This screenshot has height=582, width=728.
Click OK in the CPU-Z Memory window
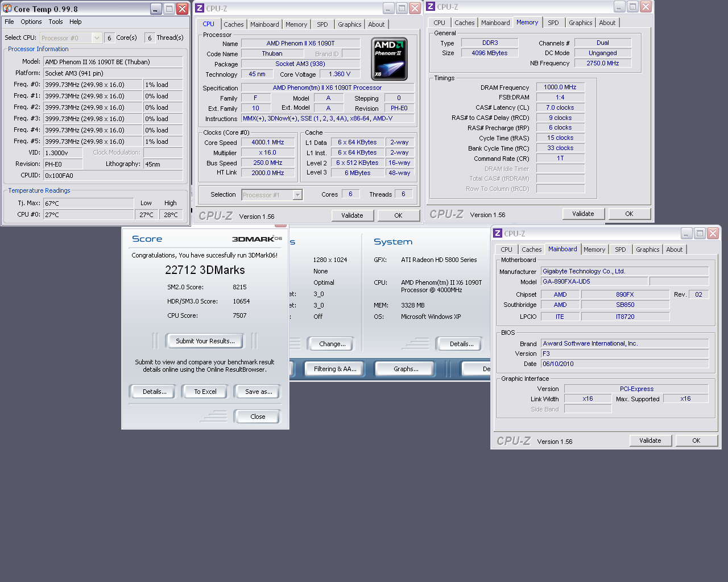[x=629, y=214]
